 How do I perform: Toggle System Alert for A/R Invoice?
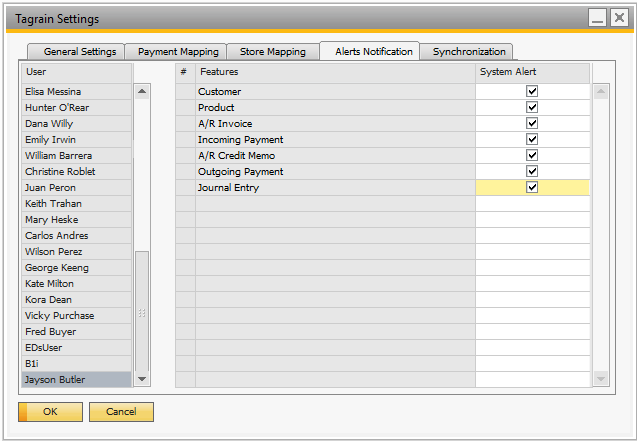[532, 124]
